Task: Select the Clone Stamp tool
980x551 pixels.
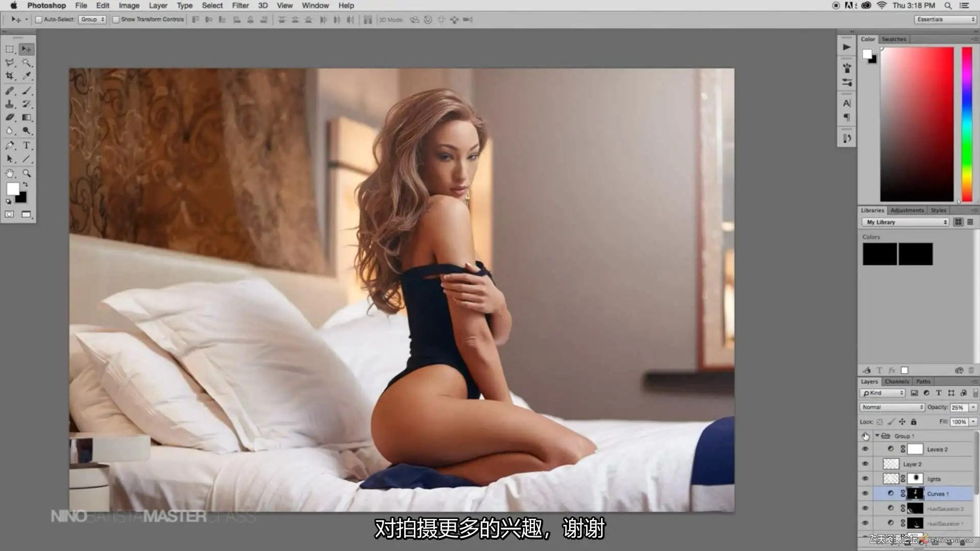Action: pyautogui.click(x=10, y=104)
